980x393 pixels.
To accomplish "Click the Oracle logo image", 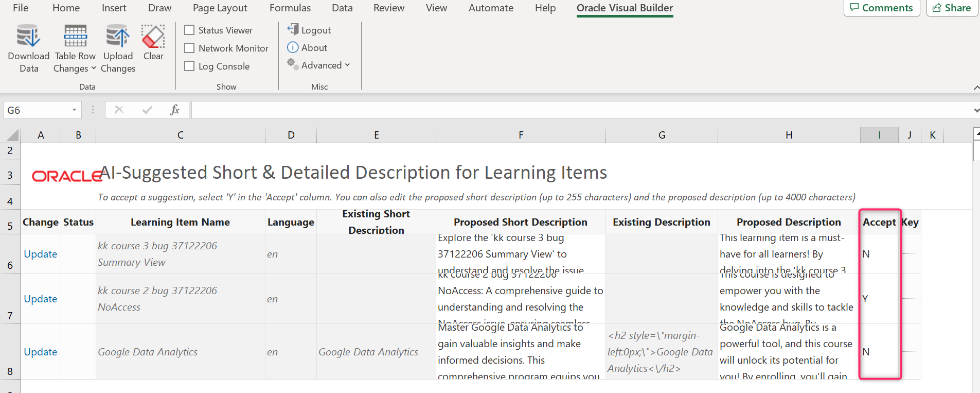I will click(x=67, y=176).
